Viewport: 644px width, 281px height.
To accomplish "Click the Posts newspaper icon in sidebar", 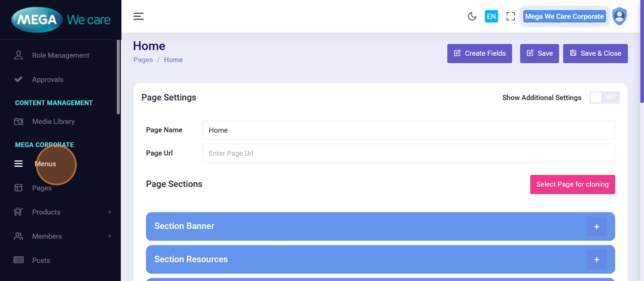I will coord(18,260).
